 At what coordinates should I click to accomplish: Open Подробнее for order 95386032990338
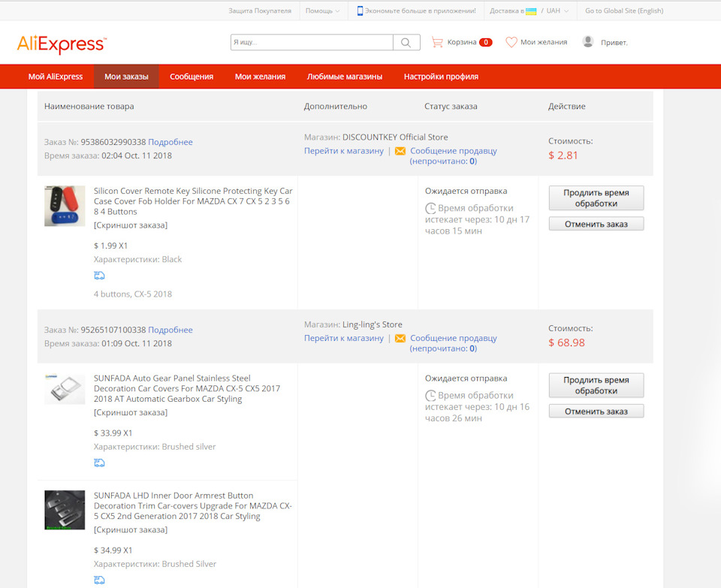pyautogui.click(x=170, y=142)
